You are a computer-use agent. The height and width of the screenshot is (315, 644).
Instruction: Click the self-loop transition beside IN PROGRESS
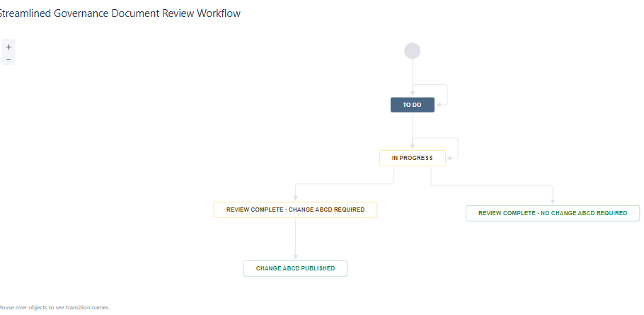click(458, 147)
